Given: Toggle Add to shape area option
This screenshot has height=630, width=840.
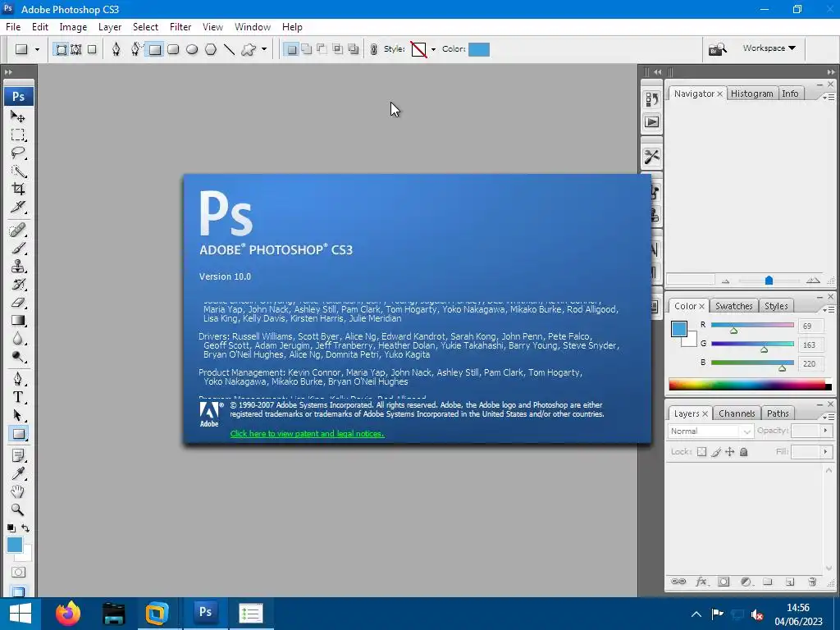Looking at the screenshot, I should pyautogui.click(x=307, y=50).
